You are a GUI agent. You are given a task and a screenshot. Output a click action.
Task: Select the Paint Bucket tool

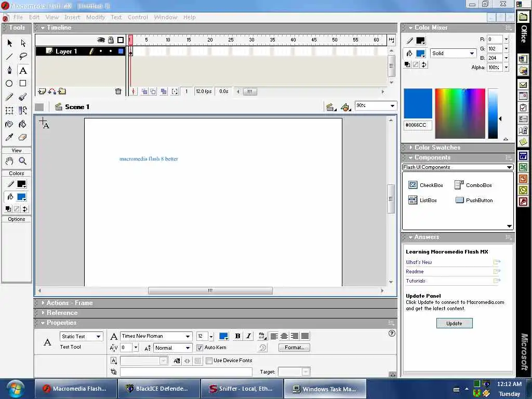[x=23, y=124]
